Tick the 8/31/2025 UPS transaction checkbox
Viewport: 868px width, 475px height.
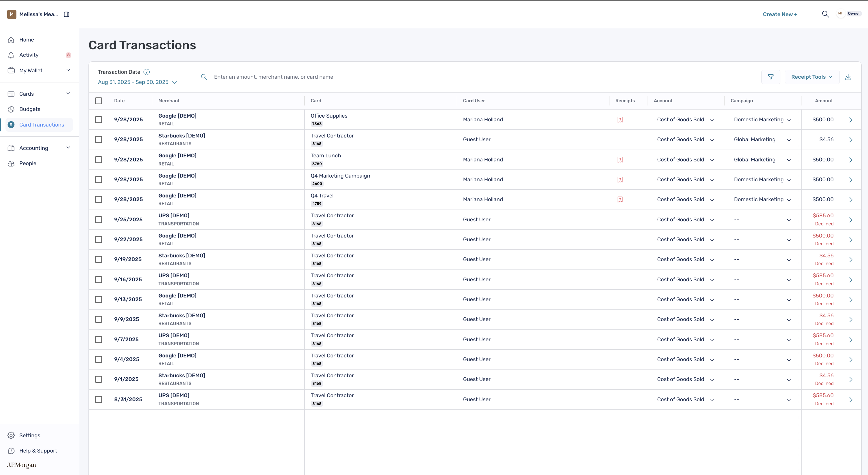pyautogui.click(x=98, y=399)
